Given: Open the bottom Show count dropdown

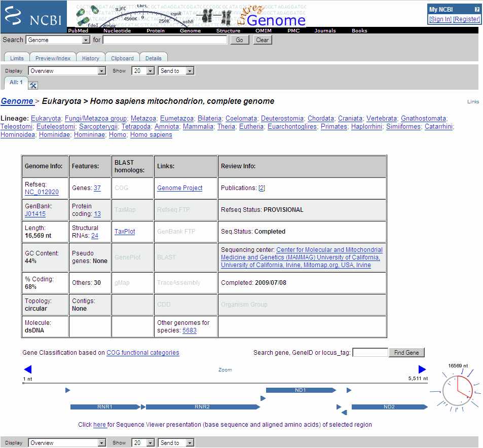Looking at the screenshot, I should click(143, 443).
